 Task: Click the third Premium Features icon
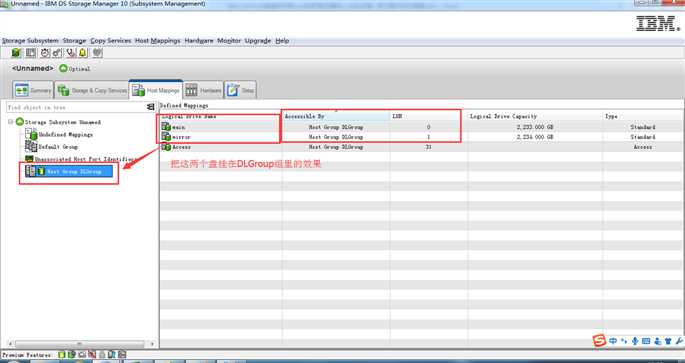tap(82, 355)
